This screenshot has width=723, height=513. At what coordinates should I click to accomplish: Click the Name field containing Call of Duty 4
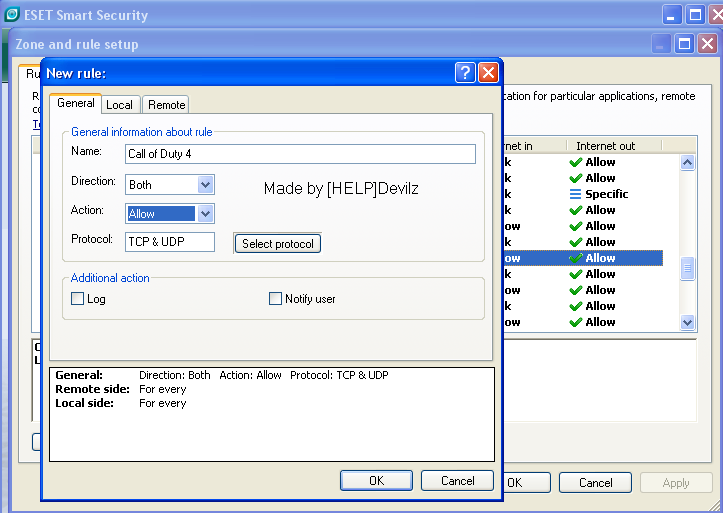[300, 154]
